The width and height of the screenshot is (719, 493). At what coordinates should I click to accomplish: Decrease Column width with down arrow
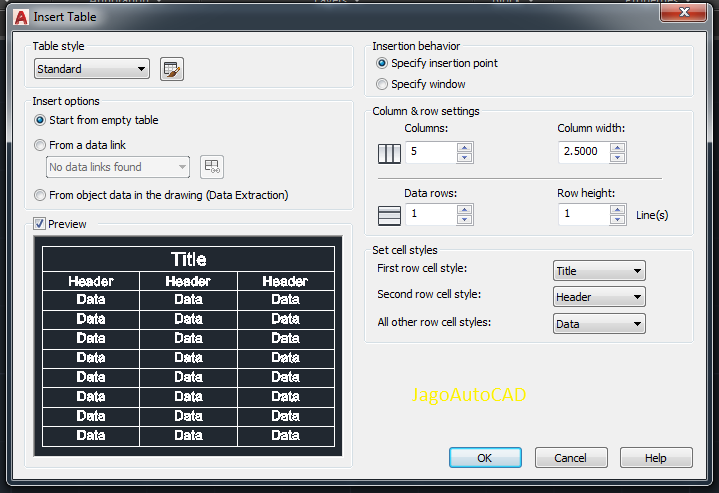click(x=618, y=157)
